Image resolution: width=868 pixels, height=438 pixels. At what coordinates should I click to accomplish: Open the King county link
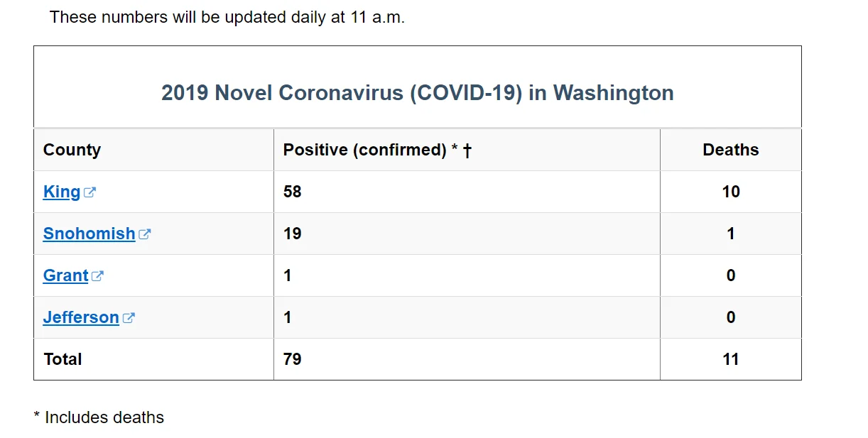tap(62, 192)
